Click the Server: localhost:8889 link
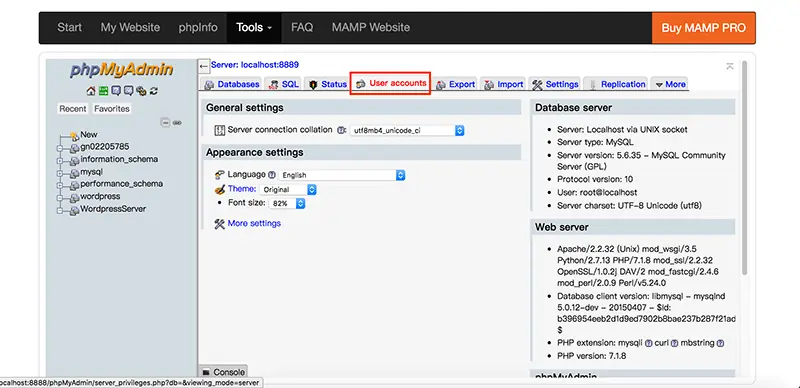This screenshot has height=388, width=800. coord(255,65)
